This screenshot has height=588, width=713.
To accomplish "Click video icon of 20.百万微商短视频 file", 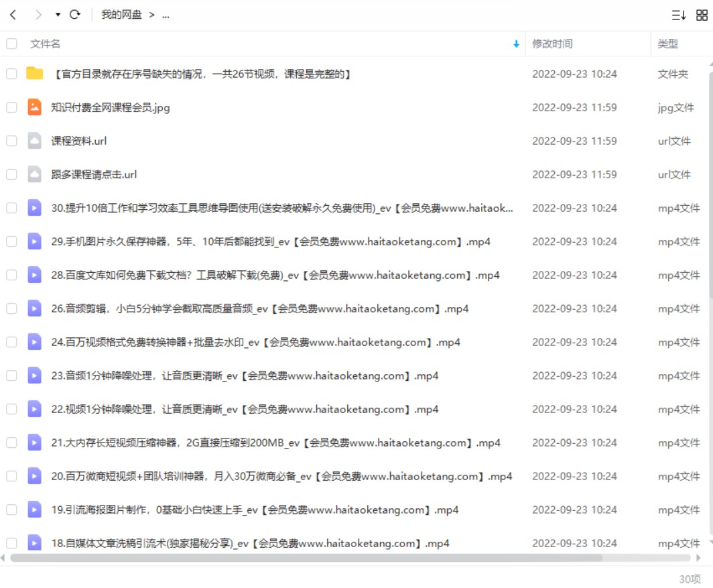I will coord(35,476).
